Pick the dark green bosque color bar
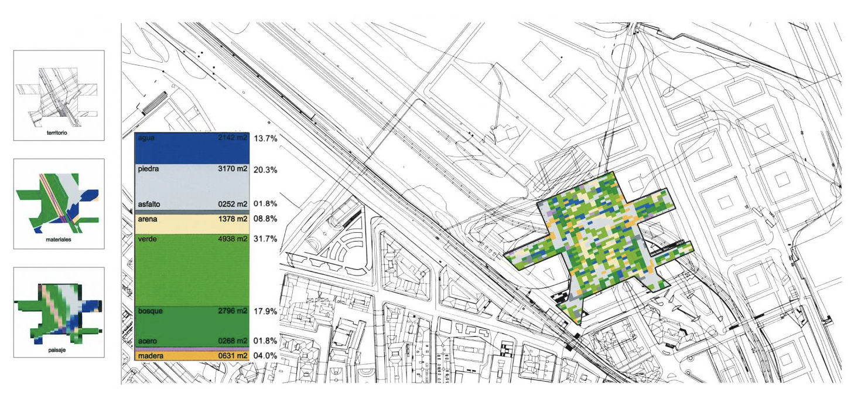 click(x=193, y=327)
